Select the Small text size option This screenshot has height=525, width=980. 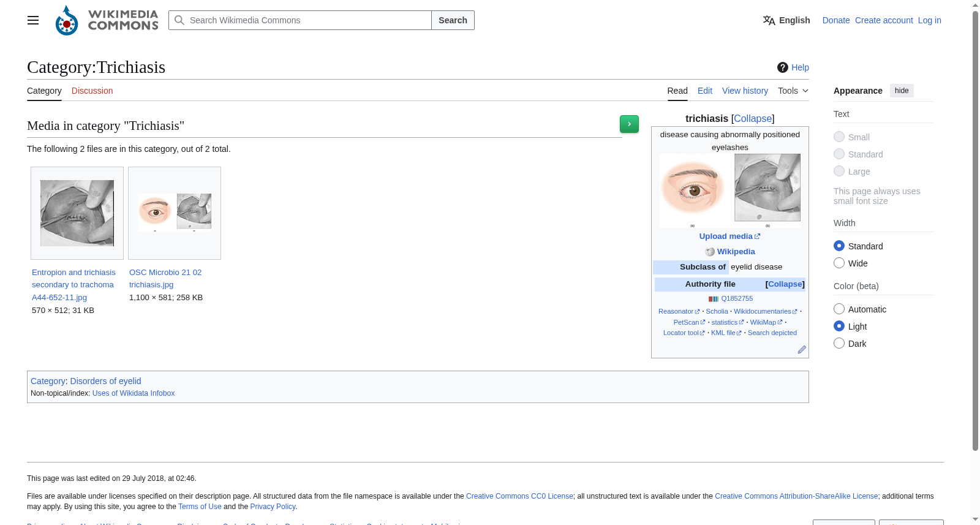click(839, 137)
